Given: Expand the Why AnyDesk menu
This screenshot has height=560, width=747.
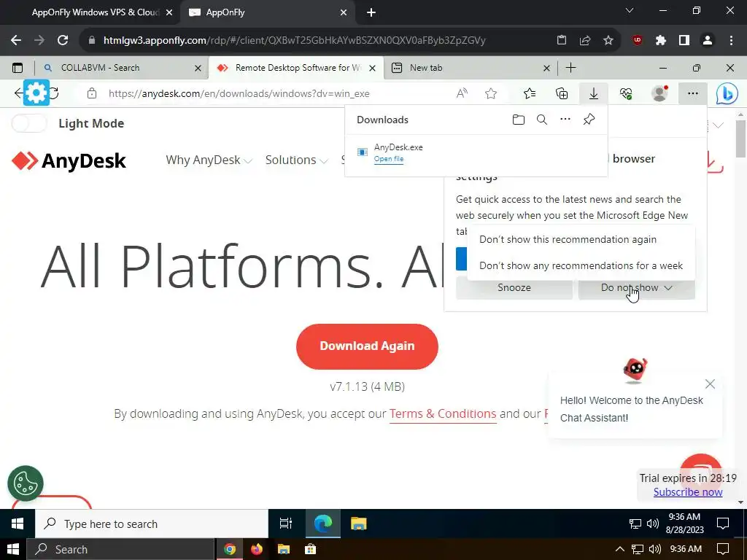Looking at the screenshot, I should 209,160.
